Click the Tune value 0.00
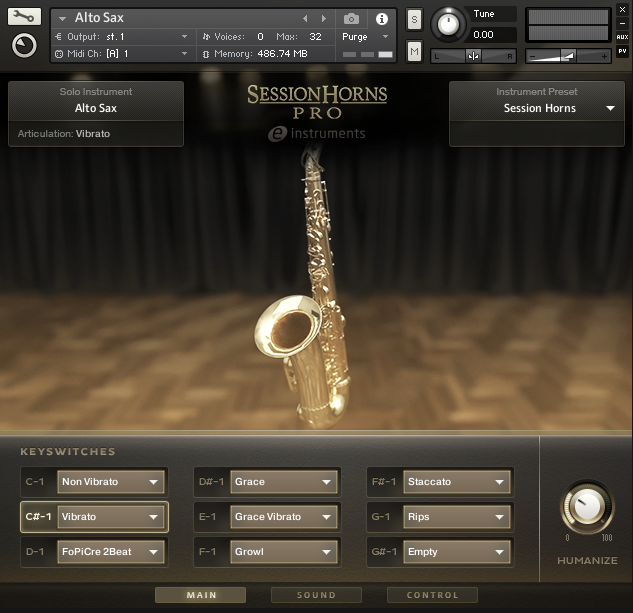Image resolution: width=633 pixels, height=613 pixels. (x=483, y=35)
